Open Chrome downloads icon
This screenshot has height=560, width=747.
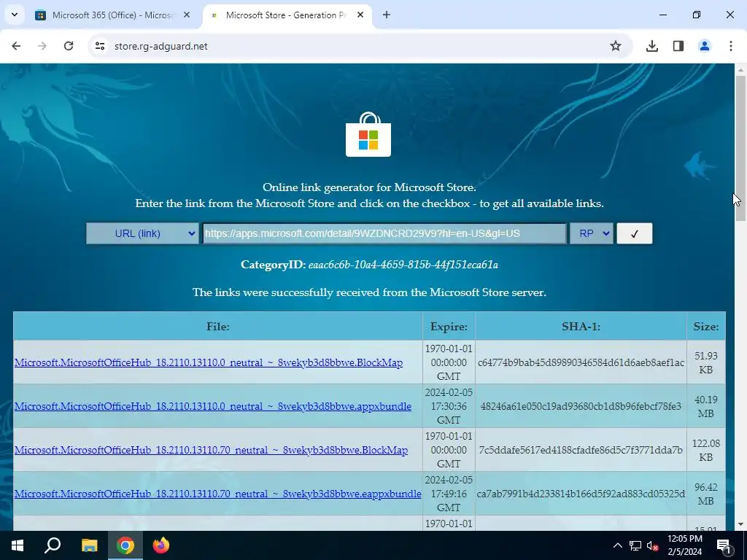tap(652, 46)
